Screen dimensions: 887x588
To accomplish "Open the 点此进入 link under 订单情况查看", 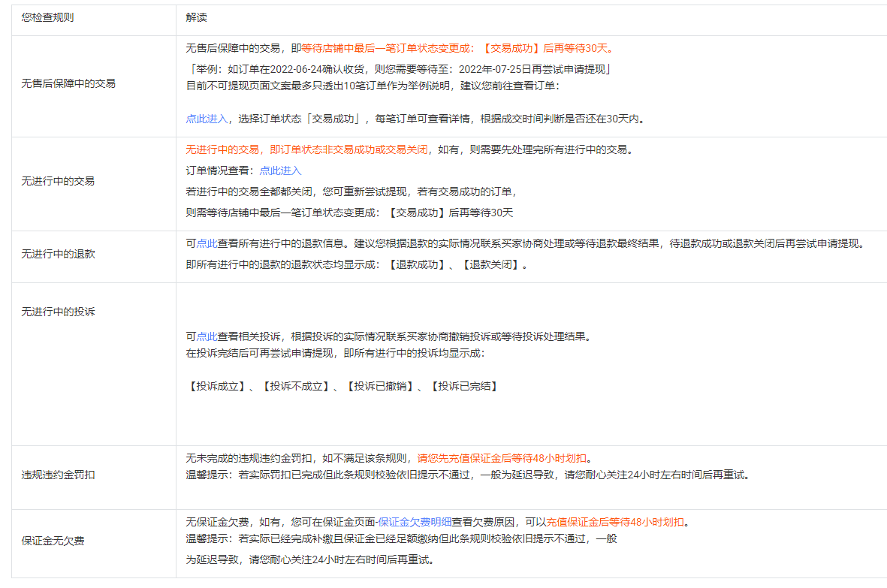I will [x=279, y=170].
